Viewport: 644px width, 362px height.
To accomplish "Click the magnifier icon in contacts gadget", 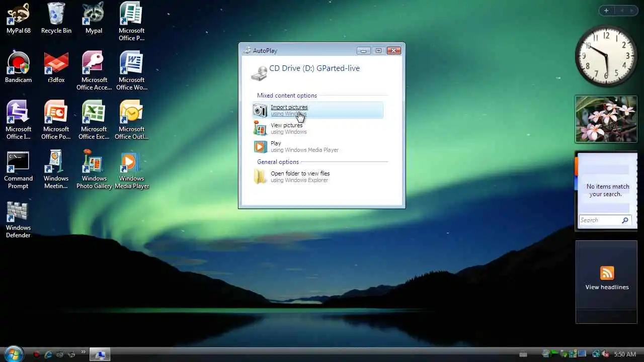I will tap(625, 220).
